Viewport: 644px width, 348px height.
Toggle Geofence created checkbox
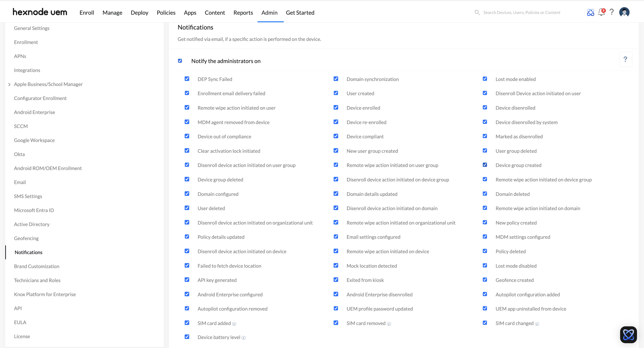click(x=485, y=279)
